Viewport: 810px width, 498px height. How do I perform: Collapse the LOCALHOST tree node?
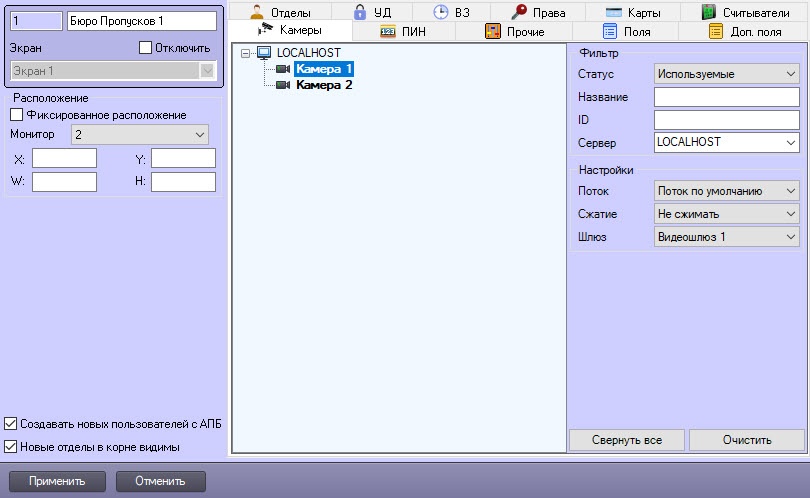pos(245,53)
